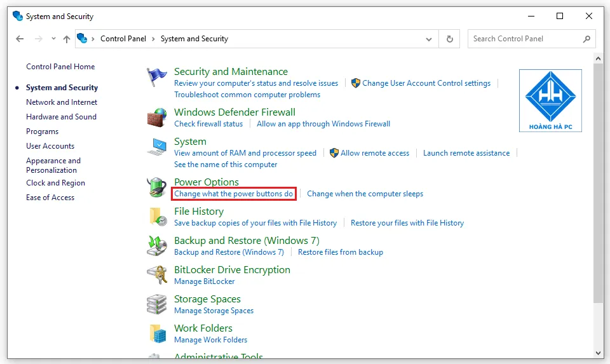Click the Storage Spaces drives icon
This screenshot has width=610, height=364.
coord(156,304)
